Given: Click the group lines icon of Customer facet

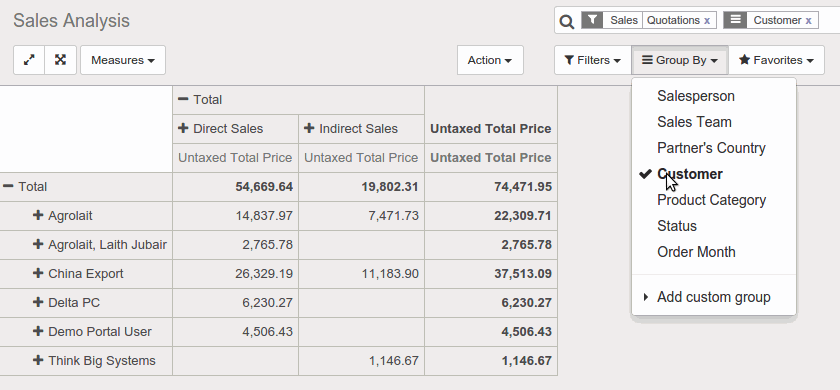Looking at the screenshot, I should [x=735, y=20].
